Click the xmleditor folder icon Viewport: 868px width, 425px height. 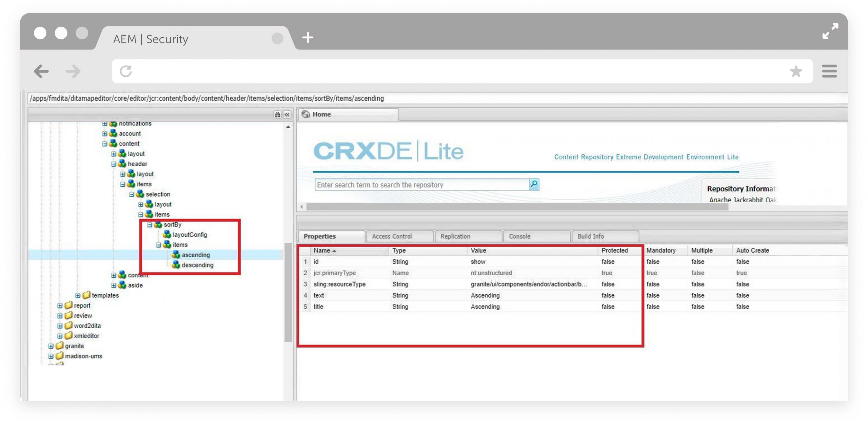point(68,335)
